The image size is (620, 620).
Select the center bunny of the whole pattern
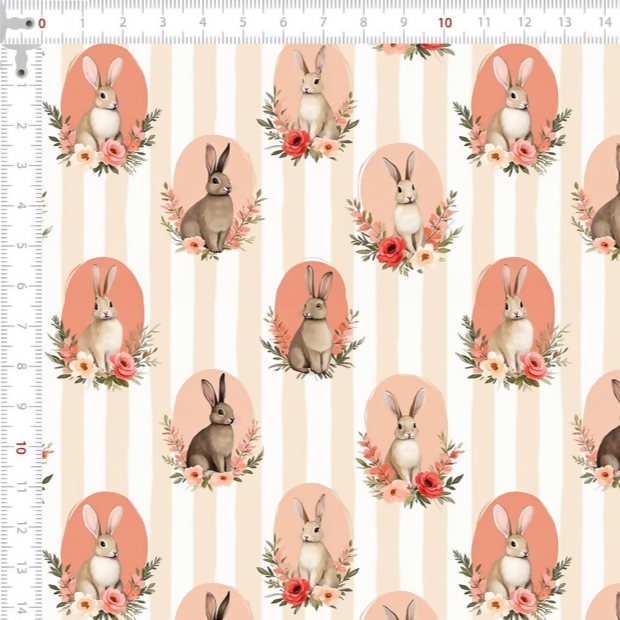pos(313,320)
